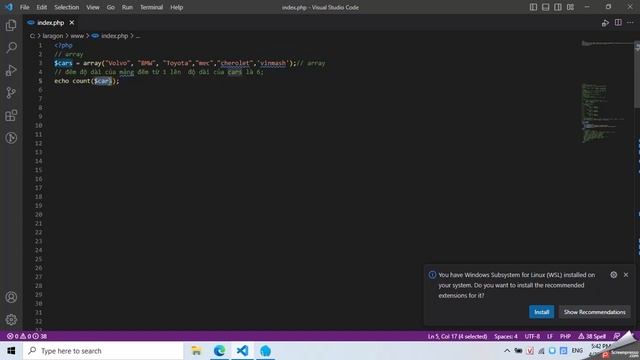Toggle secondary side bar layout icon
Viewport: 640px width, 360px height.
tap(558, 7)
